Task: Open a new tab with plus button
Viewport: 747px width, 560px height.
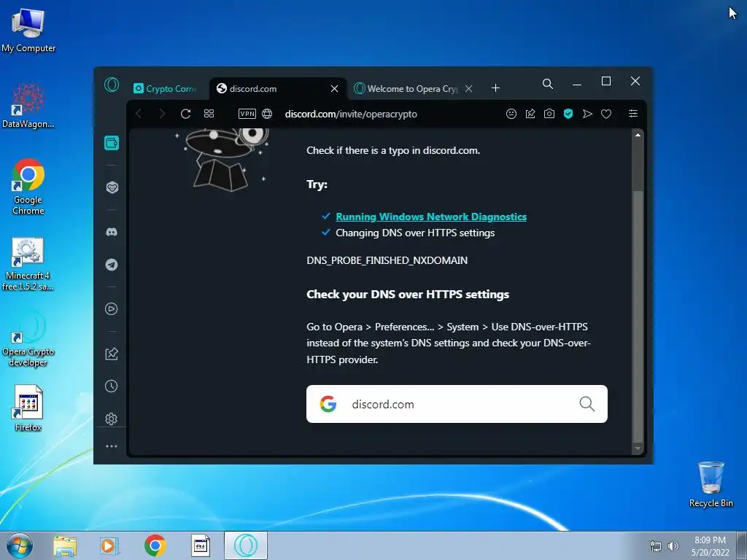Action: tap(495, 88)
